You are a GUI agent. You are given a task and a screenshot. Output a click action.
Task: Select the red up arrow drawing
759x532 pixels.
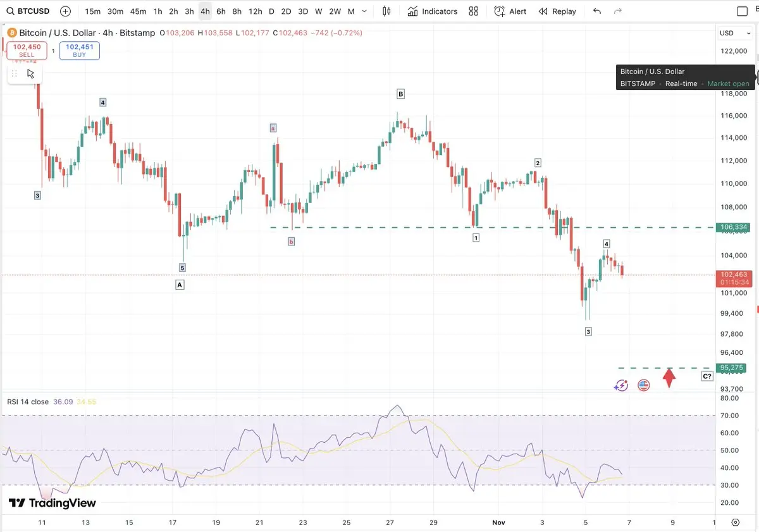tap(669, 378)
